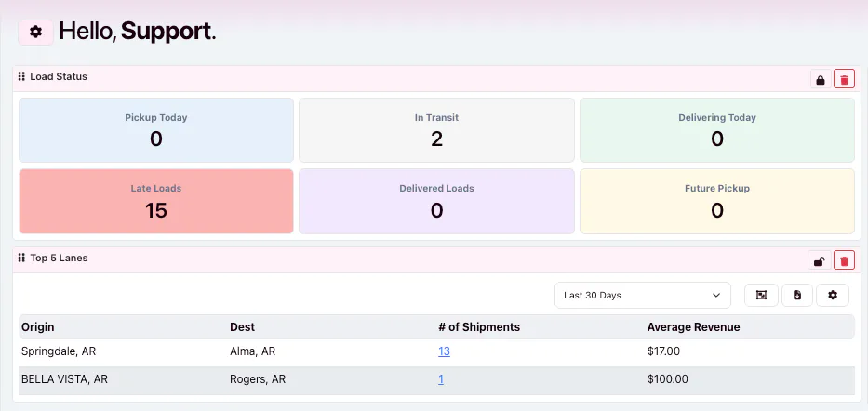Viewport: 868px width, 411px height.
Task: Click the Hello, Support. heading
Action: (138, 32)
